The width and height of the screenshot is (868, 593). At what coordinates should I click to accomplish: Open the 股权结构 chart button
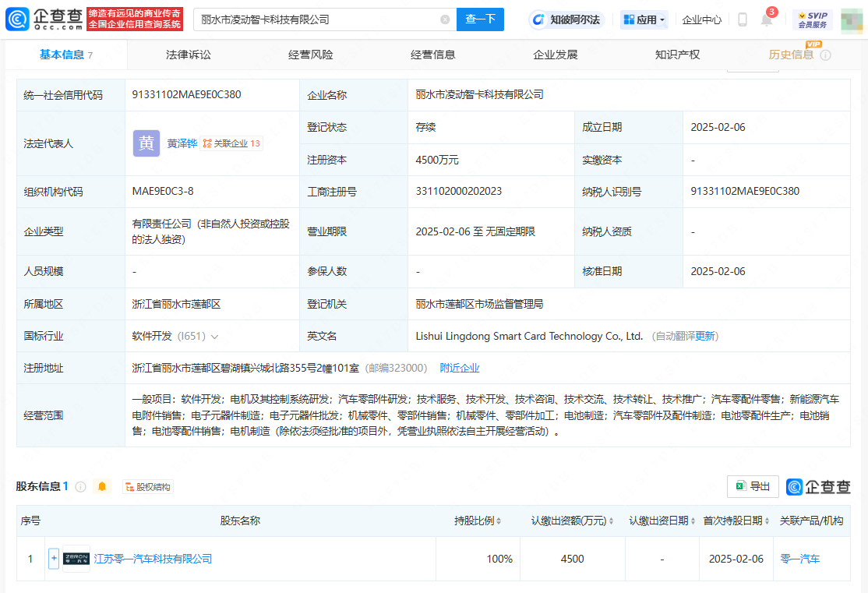click(x=148, y=487)
